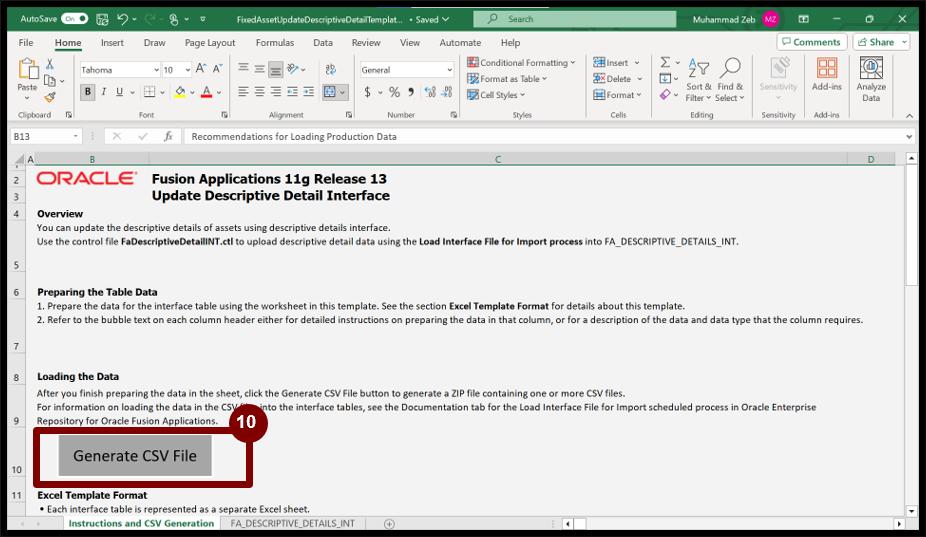Click the Accounting dollar format icon

(x=367, y=92)
